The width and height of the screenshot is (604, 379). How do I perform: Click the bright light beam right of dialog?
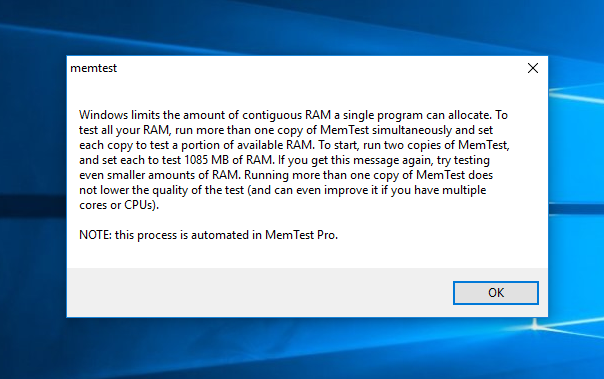point(576,95)
